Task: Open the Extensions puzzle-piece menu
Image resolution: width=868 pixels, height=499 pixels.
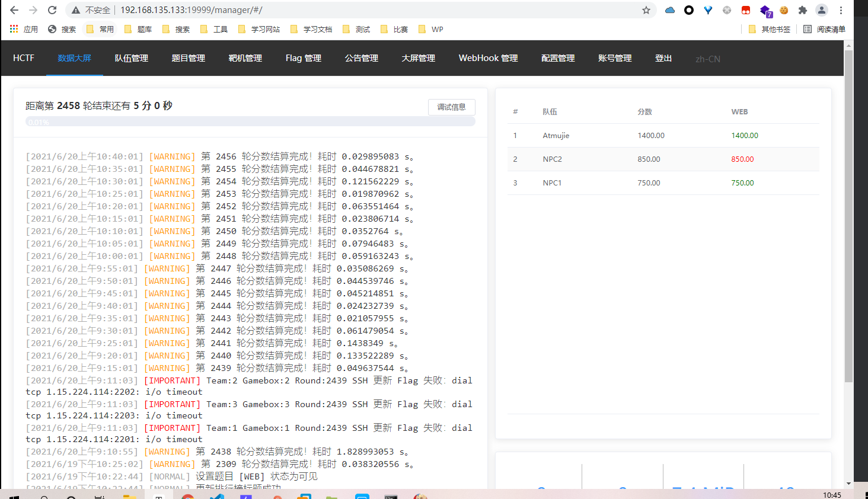Action: coord(803,10)
